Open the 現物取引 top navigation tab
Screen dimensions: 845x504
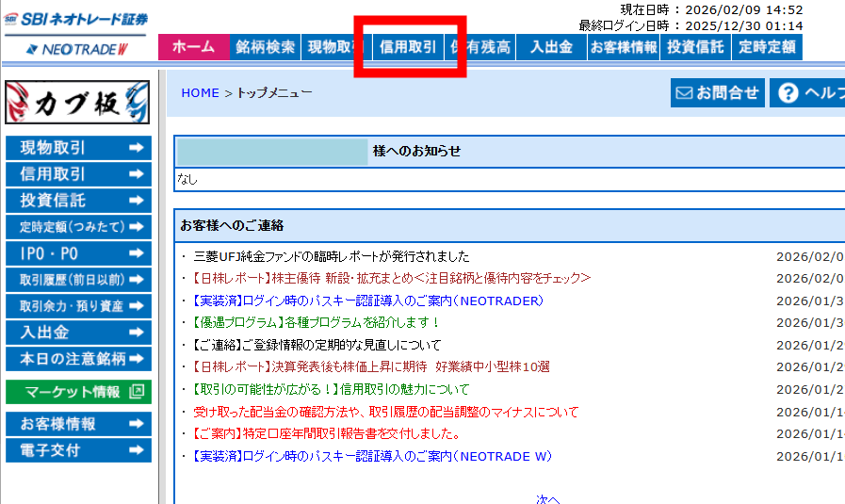[x=336, y=47]
